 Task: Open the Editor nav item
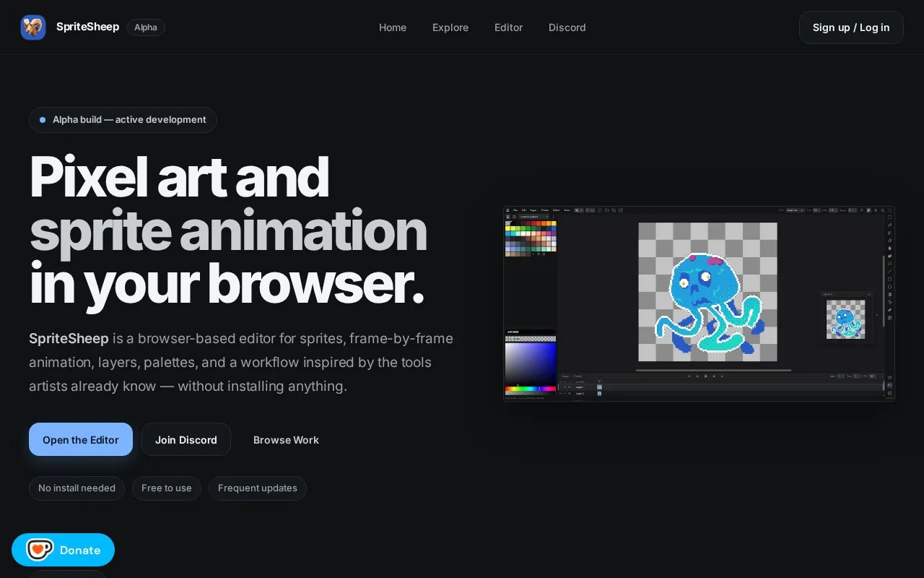pos(508,27)
